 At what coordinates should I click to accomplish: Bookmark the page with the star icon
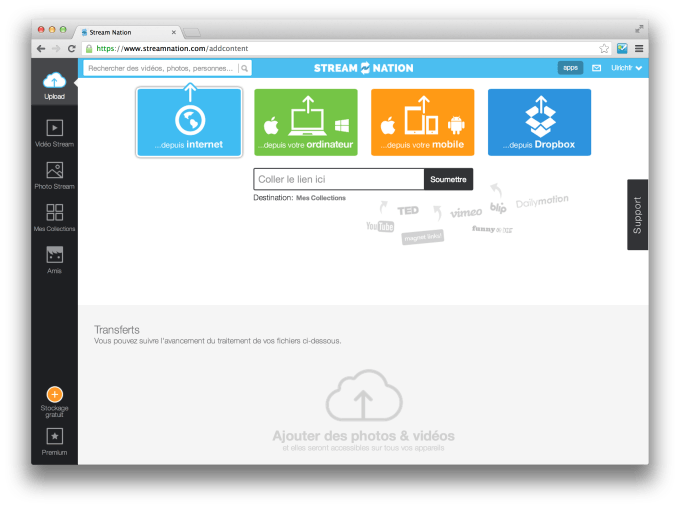(604, 49)
